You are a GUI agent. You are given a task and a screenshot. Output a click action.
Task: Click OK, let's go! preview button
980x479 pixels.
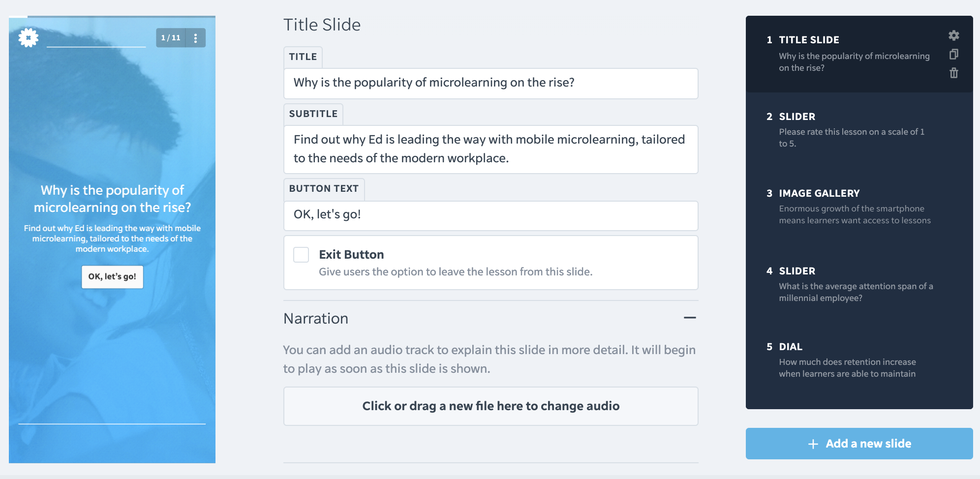[x=112, y=277]
